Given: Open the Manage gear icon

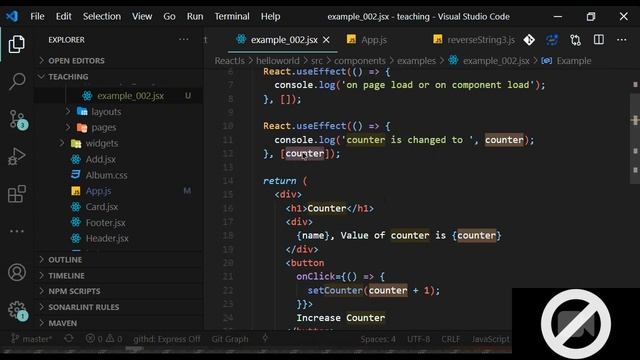Looking at the screenshot, I should (18, 310).
